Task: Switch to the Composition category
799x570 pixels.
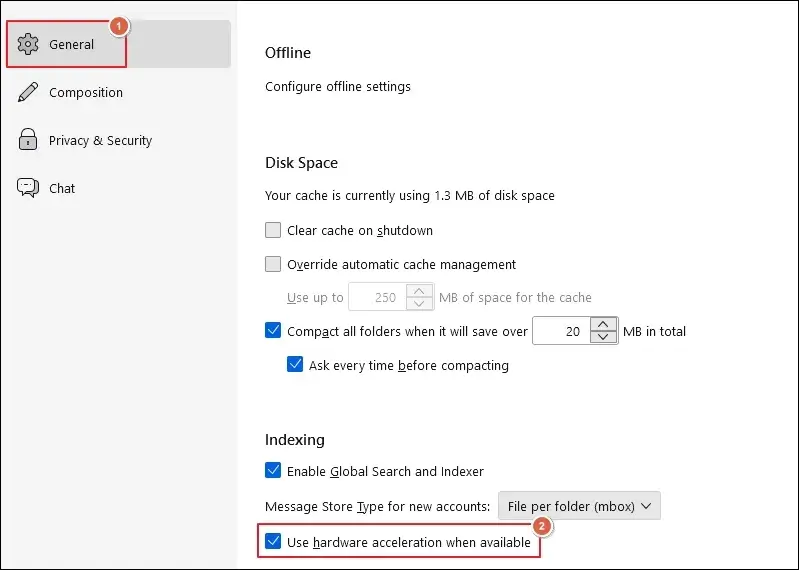Action: [118, 92]
